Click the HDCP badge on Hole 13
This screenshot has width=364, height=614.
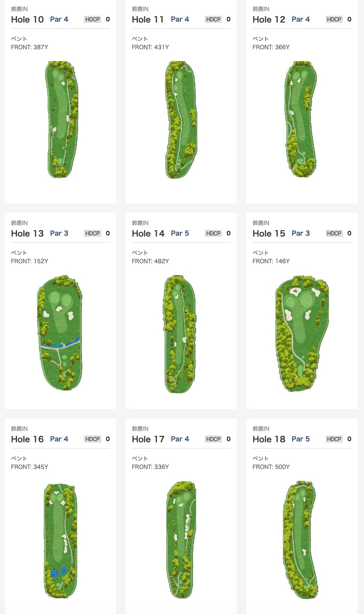[x=93, y=233]
